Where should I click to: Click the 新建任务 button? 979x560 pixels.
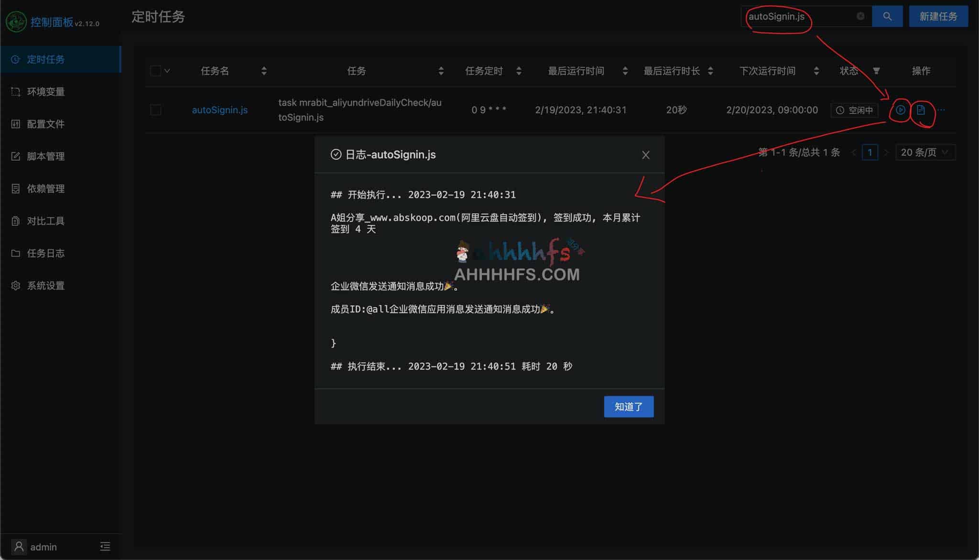938,16
